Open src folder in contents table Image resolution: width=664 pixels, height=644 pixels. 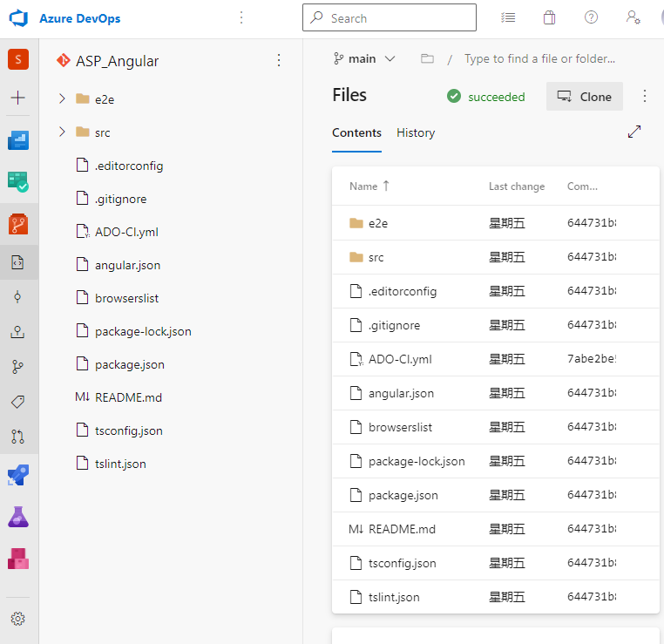(x=376, y=257)
